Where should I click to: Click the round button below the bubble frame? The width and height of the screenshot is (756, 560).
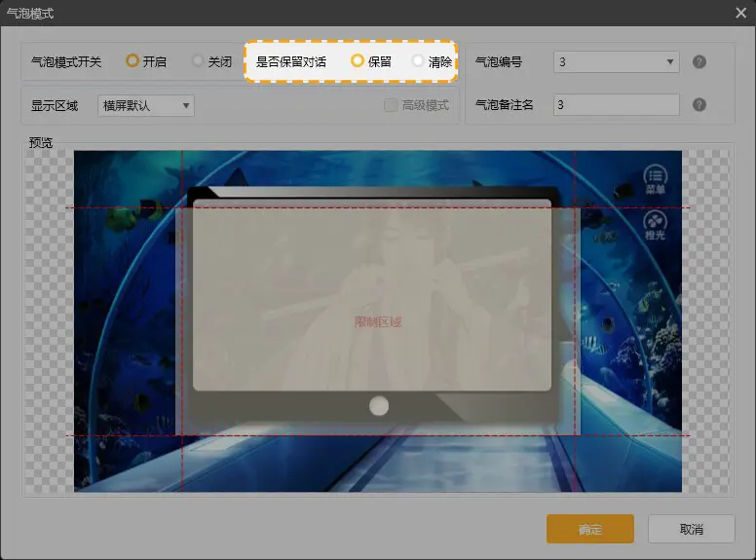tap(379, 406)
